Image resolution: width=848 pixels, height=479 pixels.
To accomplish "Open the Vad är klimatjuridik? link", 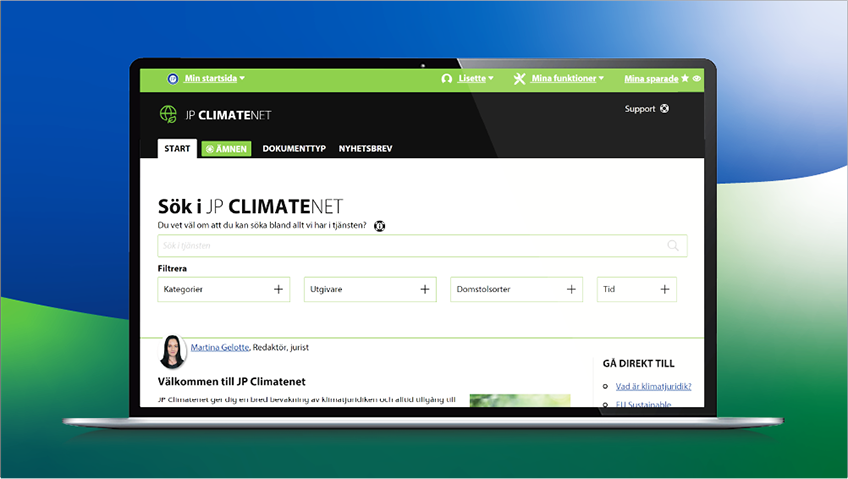I will click(653, 387).
